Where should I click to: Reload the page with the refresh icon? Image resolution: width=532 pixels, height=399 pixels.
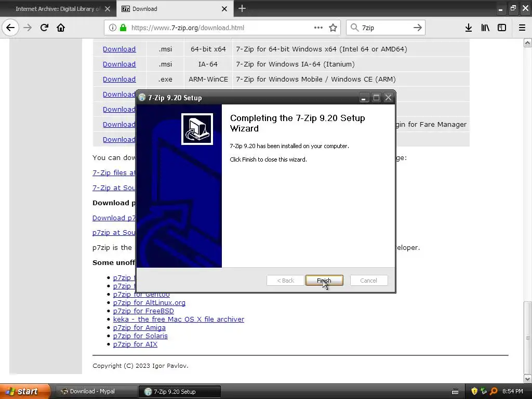tap(44, 28)
